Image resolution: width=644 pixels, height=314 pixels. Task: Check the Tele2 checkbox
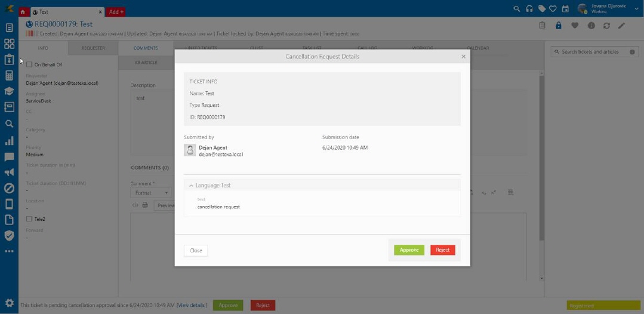pyautogui.click(x=29, y=219)
